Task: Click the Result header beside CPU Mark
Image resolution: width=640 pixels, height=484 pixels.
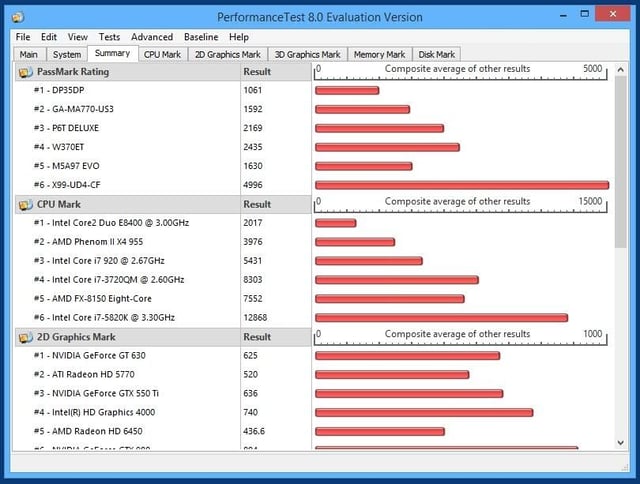Action: 276,204
